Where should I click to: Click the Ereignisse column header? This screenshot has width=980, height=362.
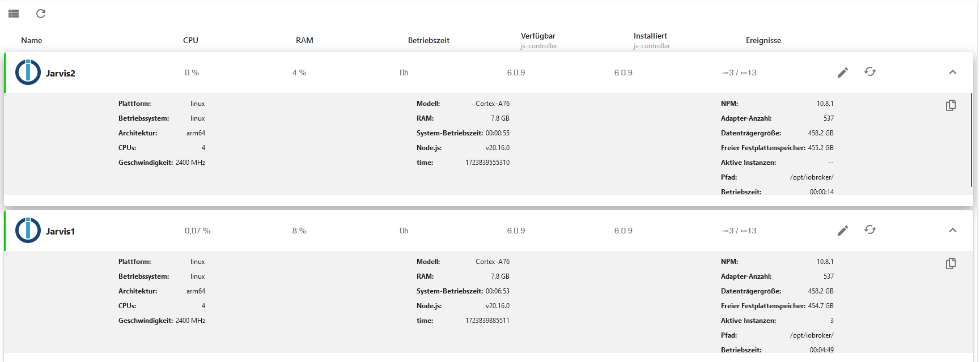coord(763,40)
